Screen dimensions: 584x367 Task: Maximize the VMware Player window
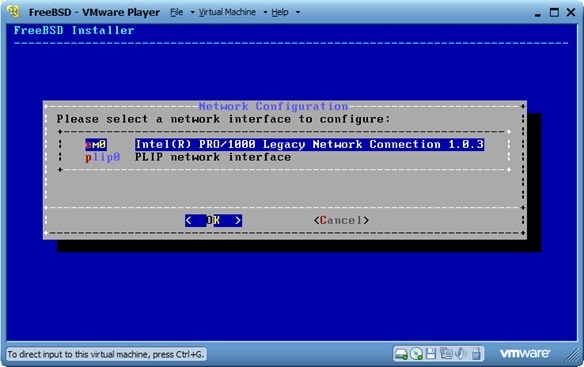click(554, 13)
